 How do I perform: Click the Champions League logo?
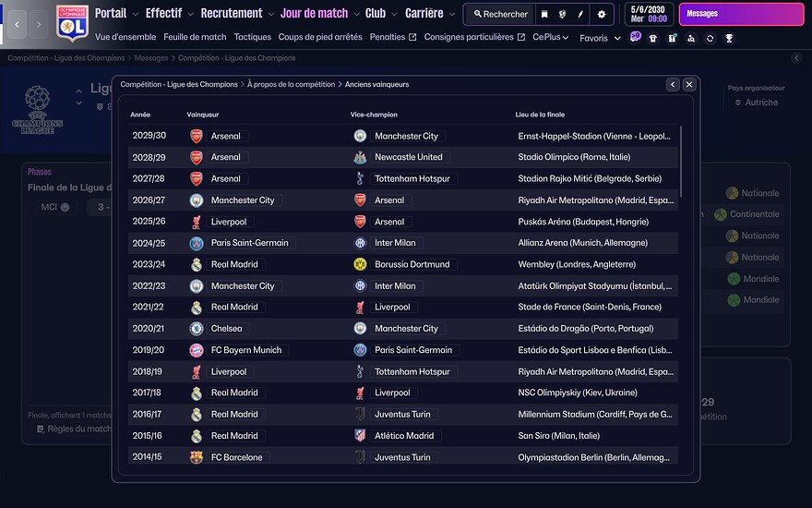point(37,110)
